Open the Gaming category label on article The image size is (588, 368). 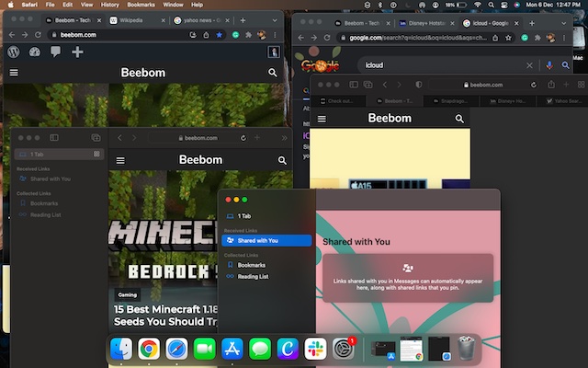pos(128,296)
